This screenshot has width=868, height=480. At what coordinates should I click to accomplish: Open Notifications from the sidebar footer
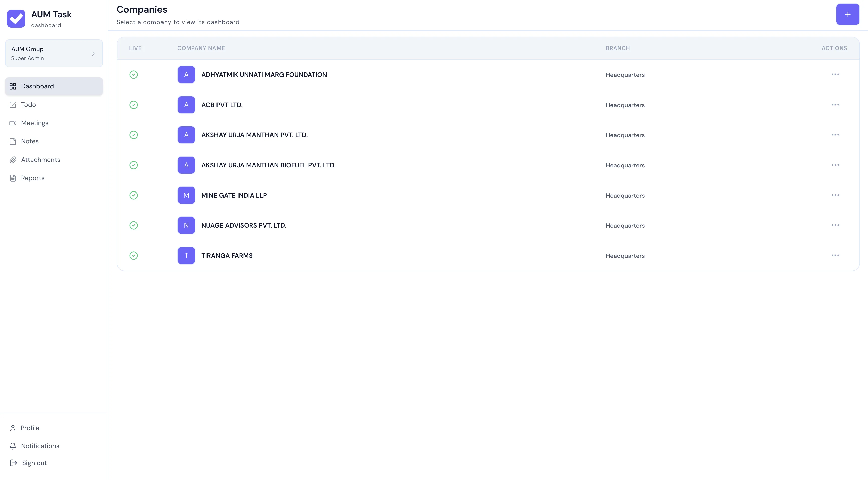click(34, 446)
